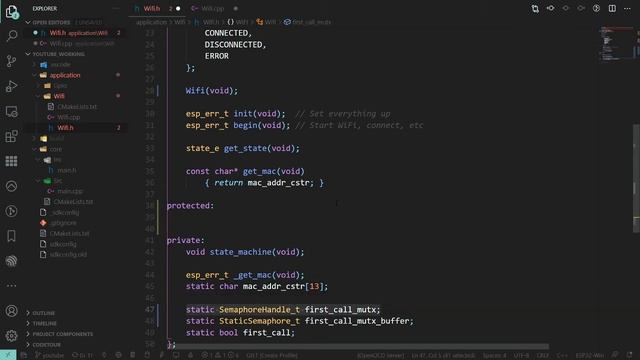Viewport: 640px width, 360px height.
Task: Click the CRLF line ending in the status bar
Action: [x=542, y=355]
